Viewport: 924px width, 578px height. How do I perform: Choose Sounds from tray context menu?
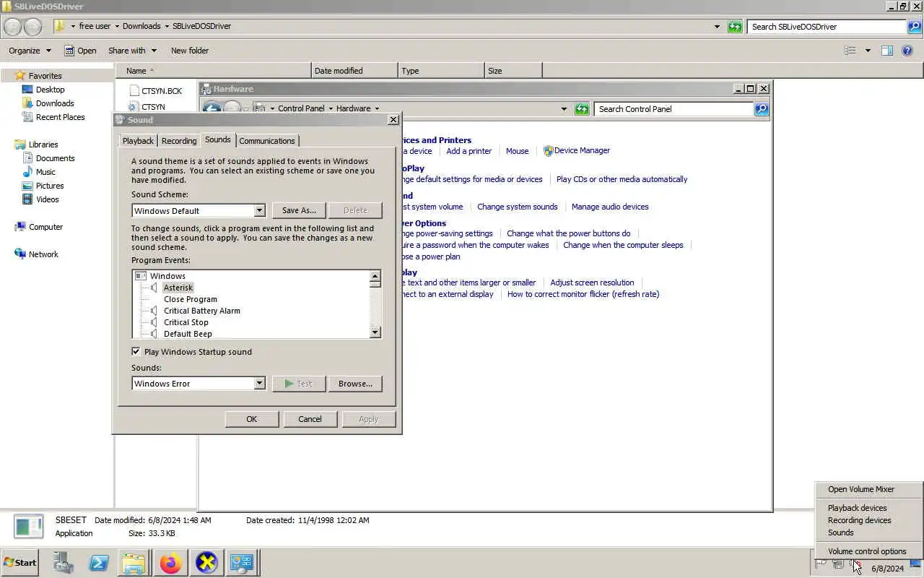coord(869,532)
